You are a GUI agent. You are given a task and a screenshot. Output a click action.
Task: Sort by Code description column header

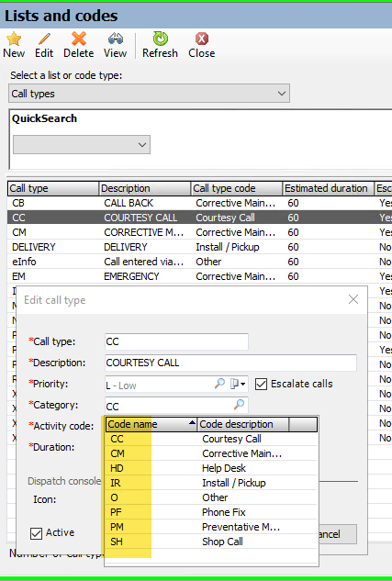pos(243,424)
